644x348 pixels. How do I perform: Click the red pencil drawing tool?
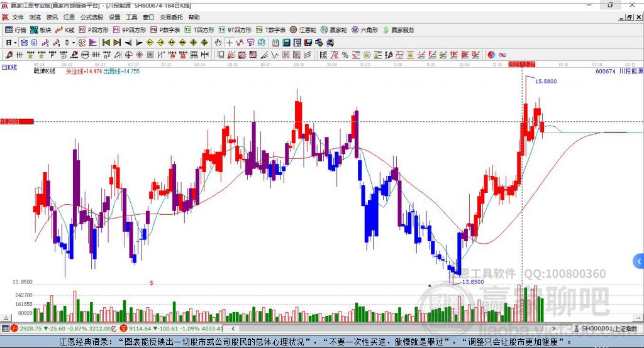coord(9,55)
